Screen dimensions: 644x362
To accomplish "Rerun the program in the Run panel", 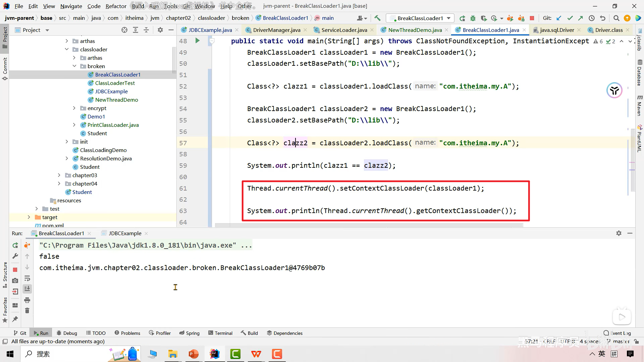I will pos(15,245).
